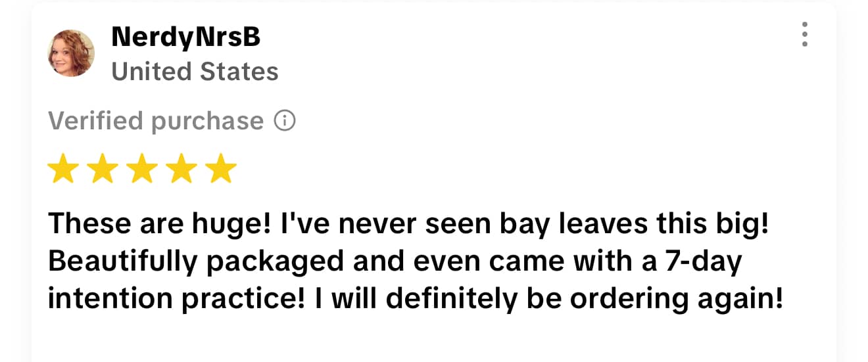The image size is (868, 362).
Task: Click the United States location label
Action: pos(195,72)
